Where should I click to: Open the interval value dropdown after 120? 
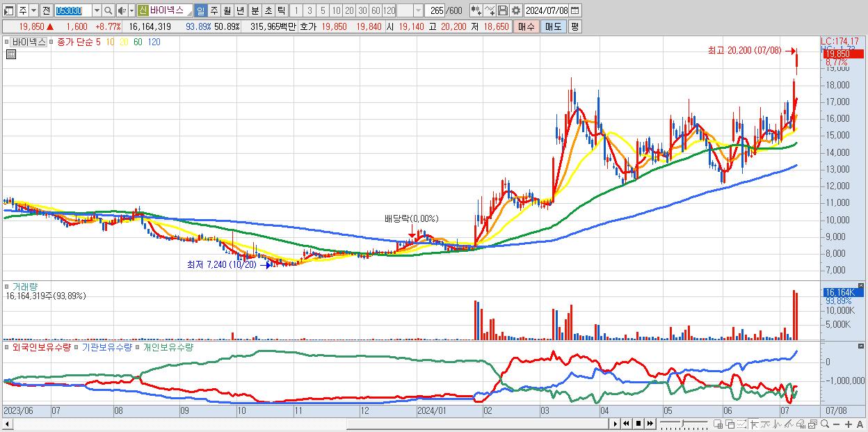417,10
